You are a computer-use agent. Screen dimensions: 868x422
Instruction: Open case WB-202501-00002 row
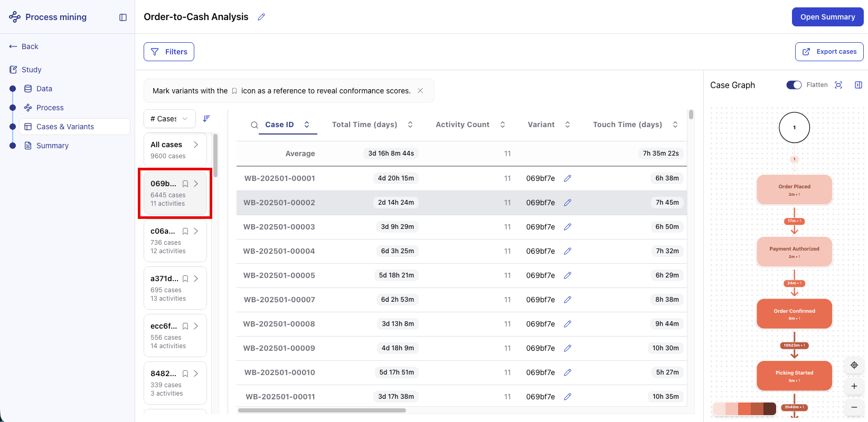point(461,203)
